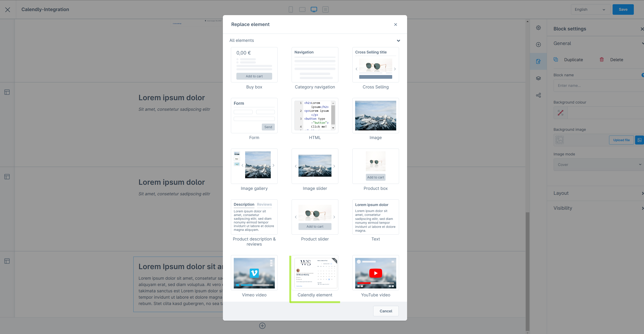The height and width of the screenshot is (334, 644).
Task: Click the background colour picker icon
Action: pyautogui.click(x=560, y=113)
